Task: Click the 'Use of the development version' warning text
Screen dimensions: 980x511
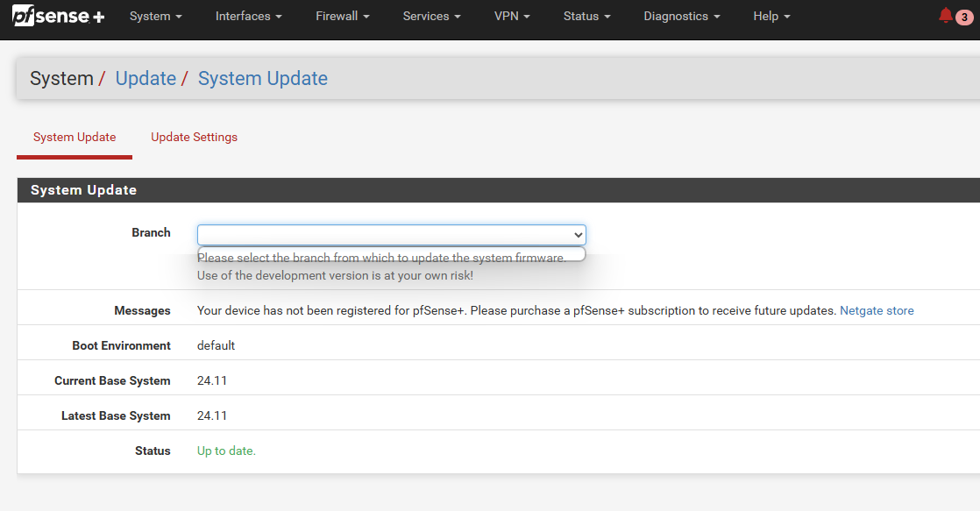Action: (x=335, y=275)
